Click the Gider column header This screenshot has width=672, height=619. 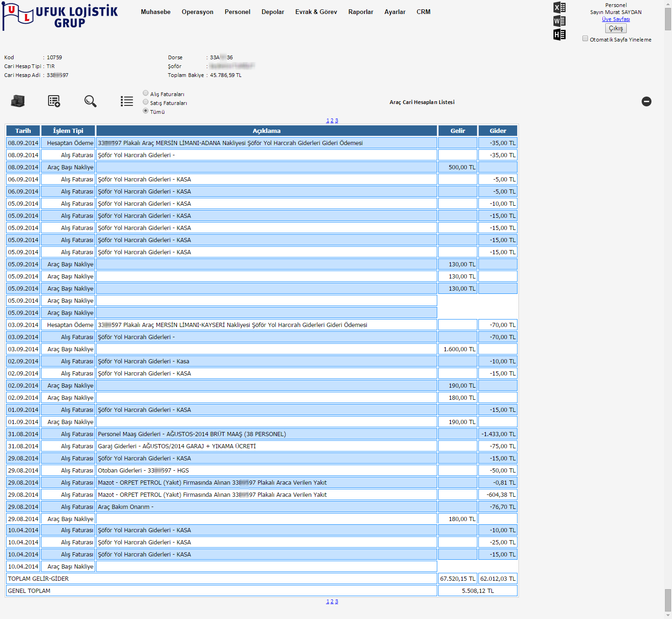(498, 131)
